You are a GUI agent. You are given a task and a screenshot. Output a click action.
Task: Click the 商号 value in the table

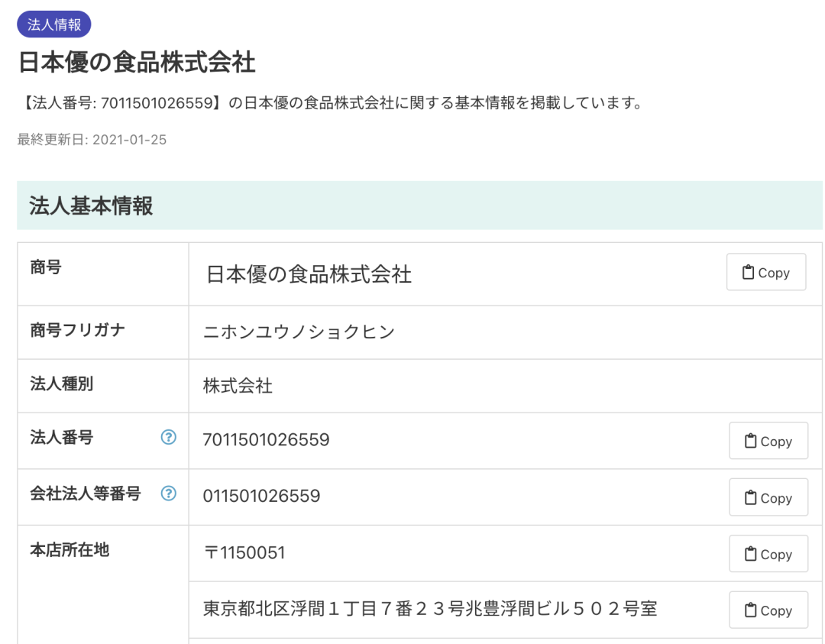pyautogui.click(x=309, y=274)
